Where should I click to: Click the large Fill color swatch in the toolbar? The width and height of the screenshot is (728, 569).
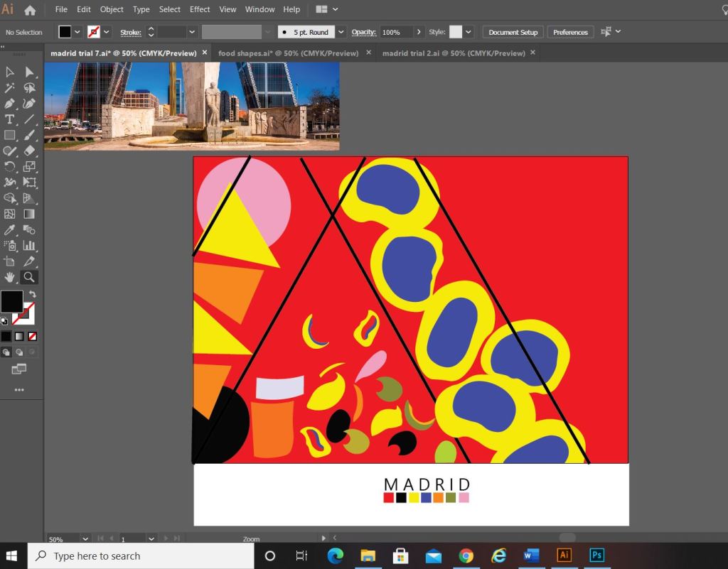pyautogui.click(x=11, y=301)
